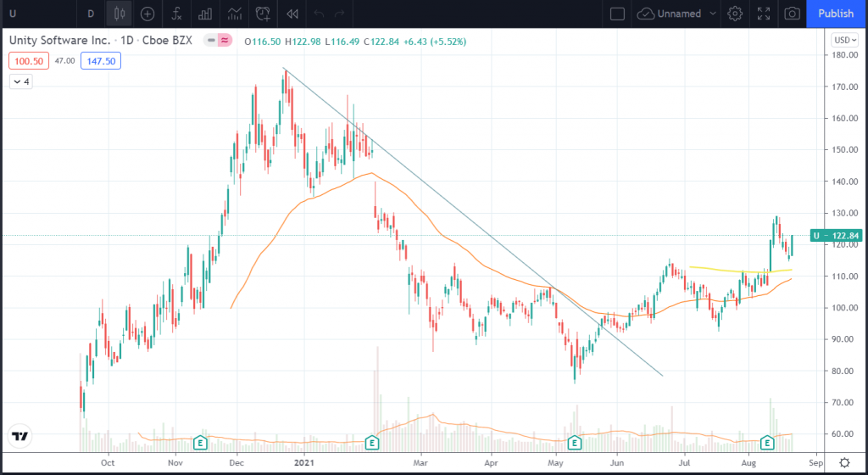Enter fullscreen mode
Screen dimensions: 868x475
tap(764, 14)
